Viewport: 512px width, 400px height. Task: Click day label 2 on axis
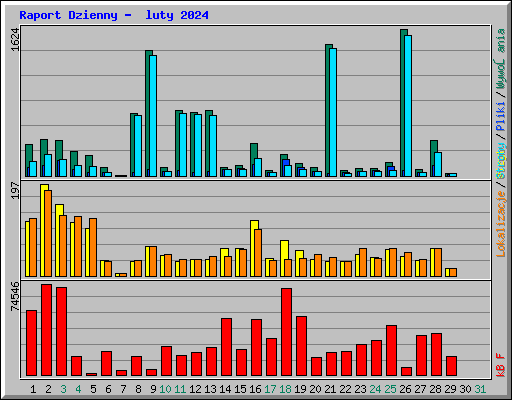[48, 389]
